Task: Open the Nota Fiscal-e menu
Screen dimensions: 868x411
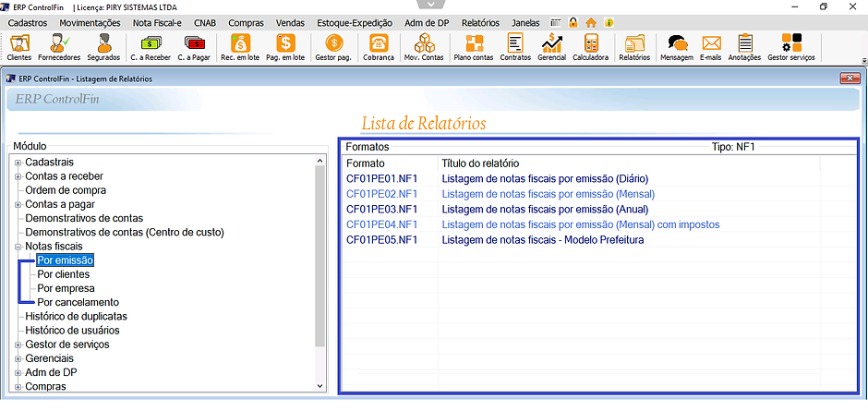Action: click(x=157, y=23)
